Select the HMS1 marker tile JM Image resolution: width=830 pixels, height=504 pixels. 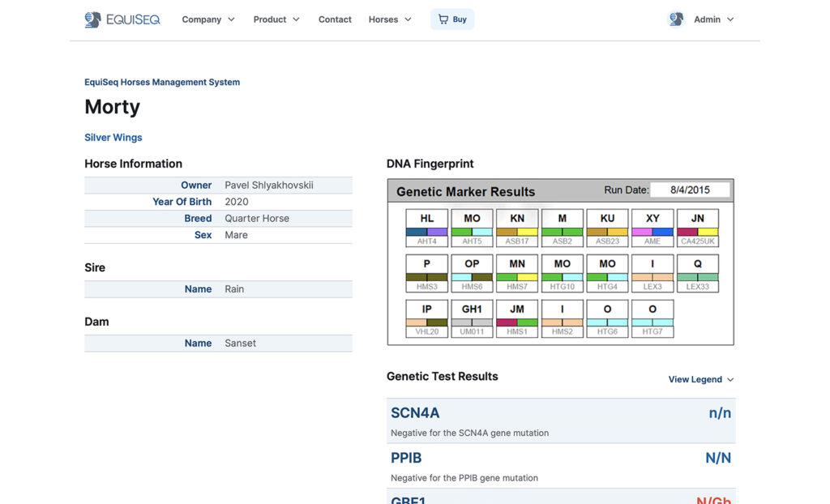517,318
